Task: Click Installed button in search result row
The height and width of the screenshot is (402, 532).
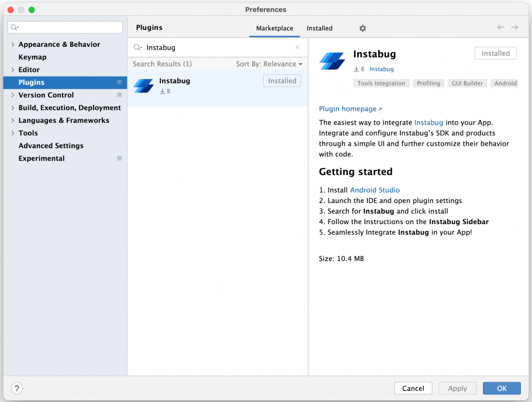Action: pos(282,81)
